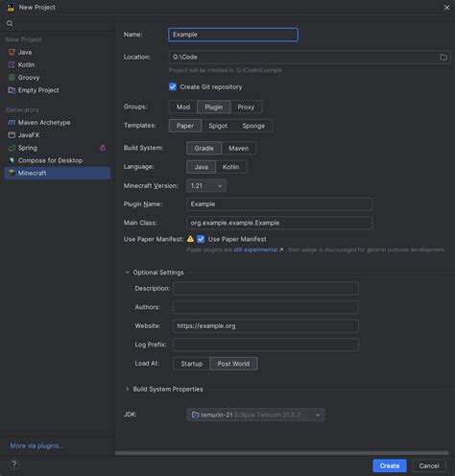Click the horizontal scrollbar at dialog bottom

point(281,453)
